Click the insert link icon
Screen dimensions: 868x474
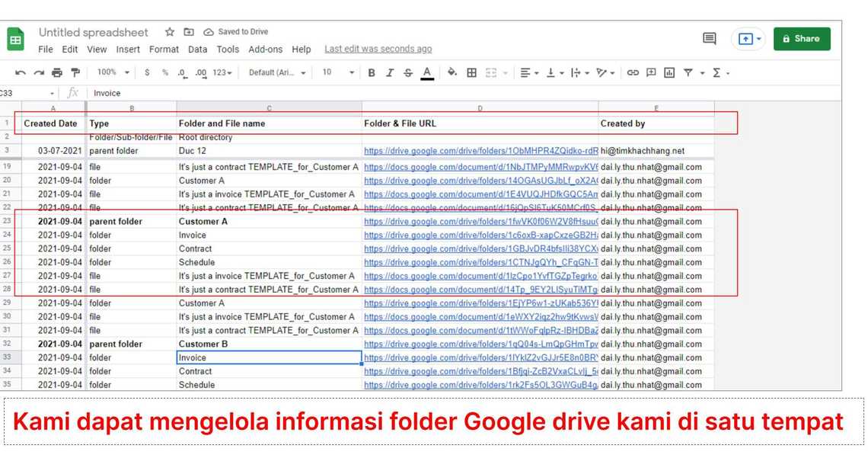[x=633, y=72]
